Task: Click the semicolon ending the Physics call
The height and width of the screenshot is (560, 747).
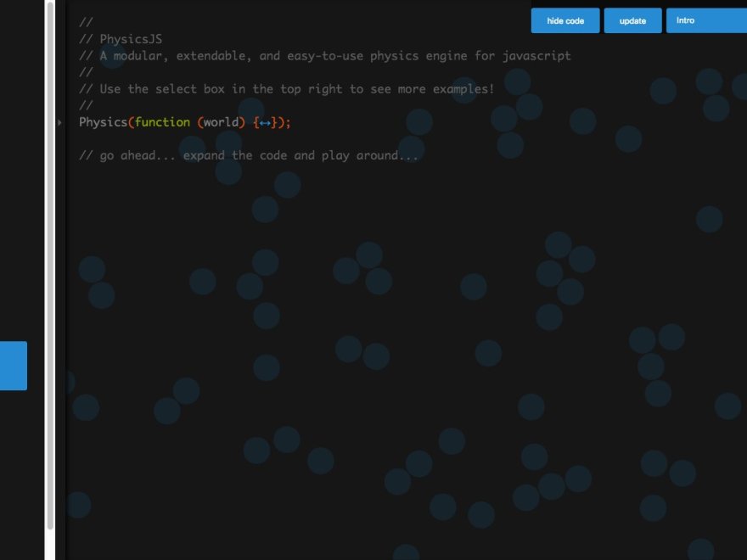Action: coord(287,122)
